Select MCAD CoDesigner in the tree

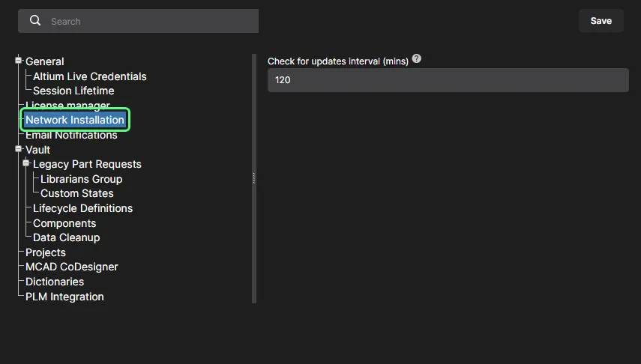(x=71, y=267)
